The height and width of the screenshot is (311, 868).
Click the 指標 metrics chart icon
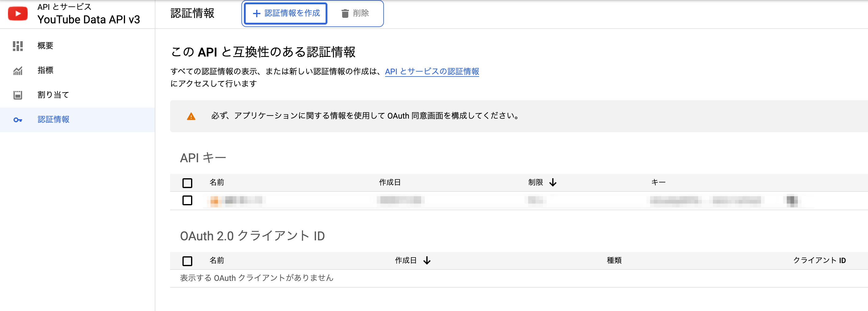click(18, 70)
